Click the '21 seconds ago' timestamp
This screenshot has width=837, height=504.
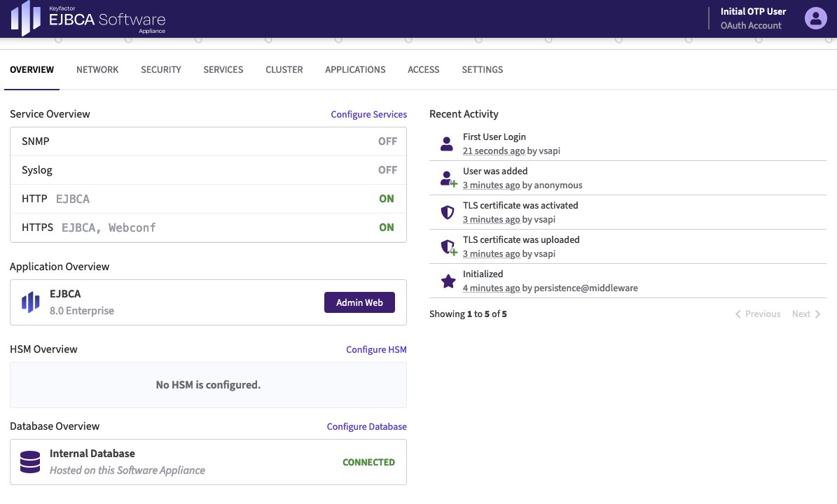494,151
